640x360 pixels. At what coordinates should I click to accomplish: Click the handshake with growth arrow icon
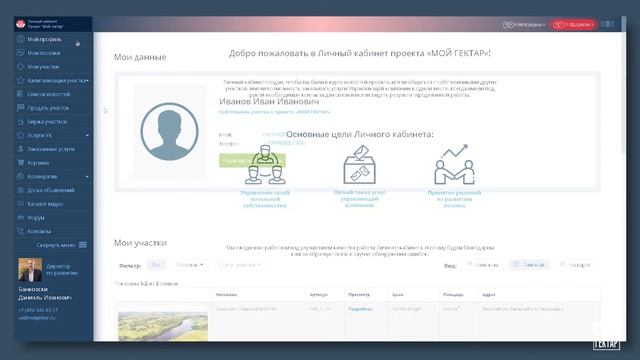pos(454,165)
